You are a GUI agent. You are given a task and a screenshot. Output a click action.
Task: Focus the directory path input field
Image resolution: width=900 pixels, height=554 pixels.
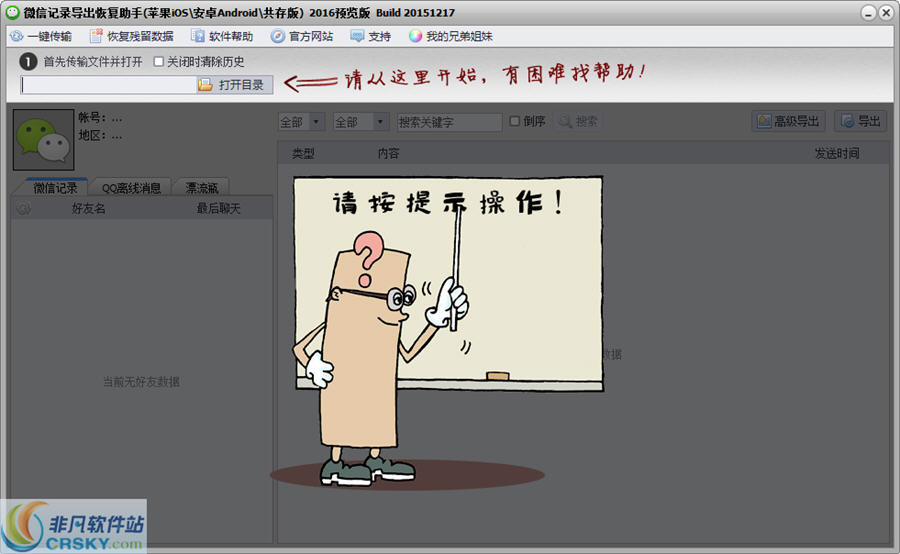(108, 85)
